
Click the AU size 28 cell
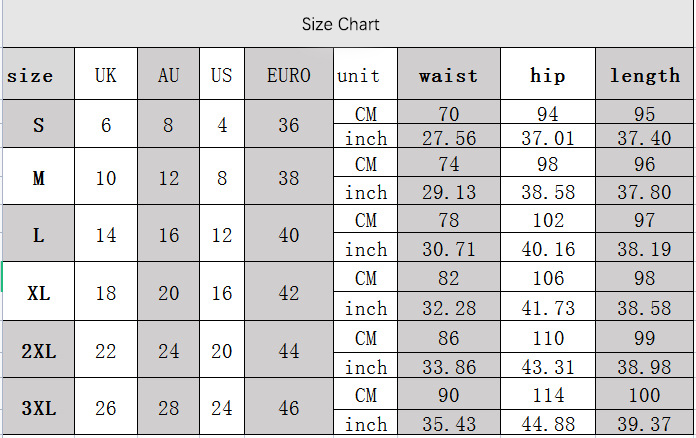click(x=168, y=408)
